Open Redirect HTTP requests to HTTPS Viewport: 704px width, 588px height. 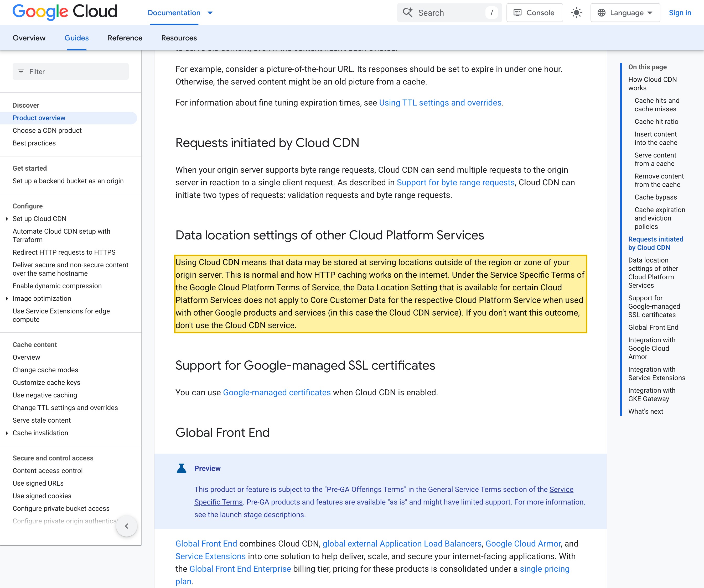[x=64, y=252]
